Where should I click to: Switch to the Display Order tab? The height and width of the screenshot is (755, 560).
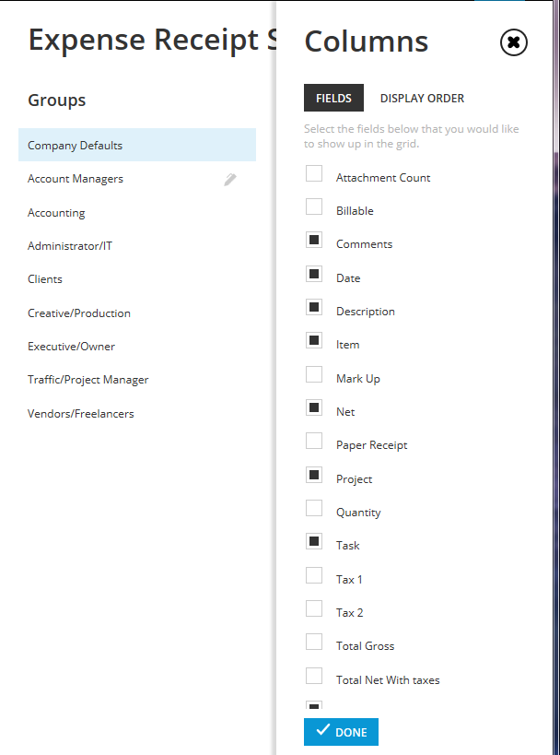(422, 99)
